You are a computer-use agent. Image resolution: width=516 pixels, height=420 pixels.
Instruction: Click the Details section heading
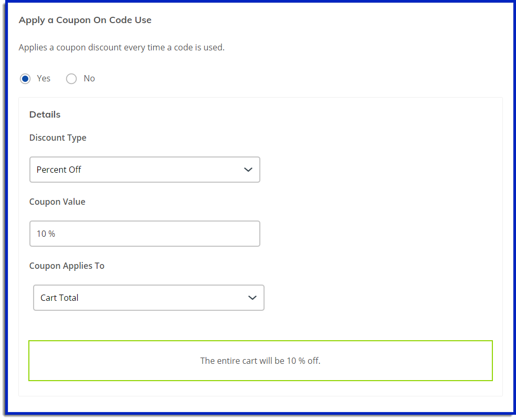click(45, 114)
